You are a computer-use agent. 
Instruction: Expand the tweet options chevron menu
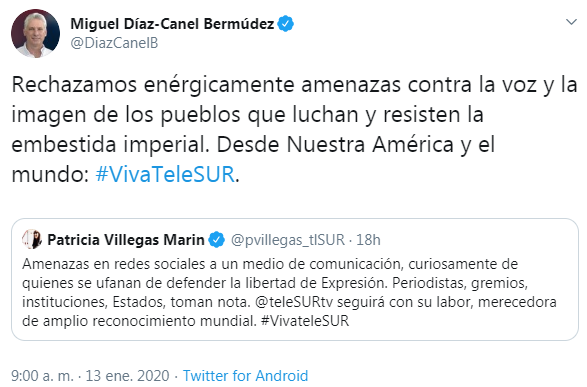[571, 22]
